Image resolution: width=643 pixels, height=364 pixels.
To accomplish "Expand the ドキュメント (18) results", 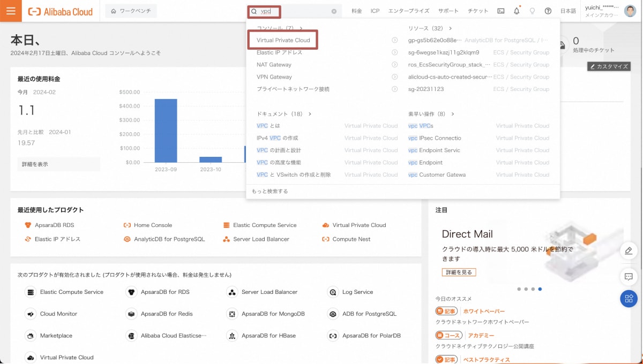I will tap(284, 114).
